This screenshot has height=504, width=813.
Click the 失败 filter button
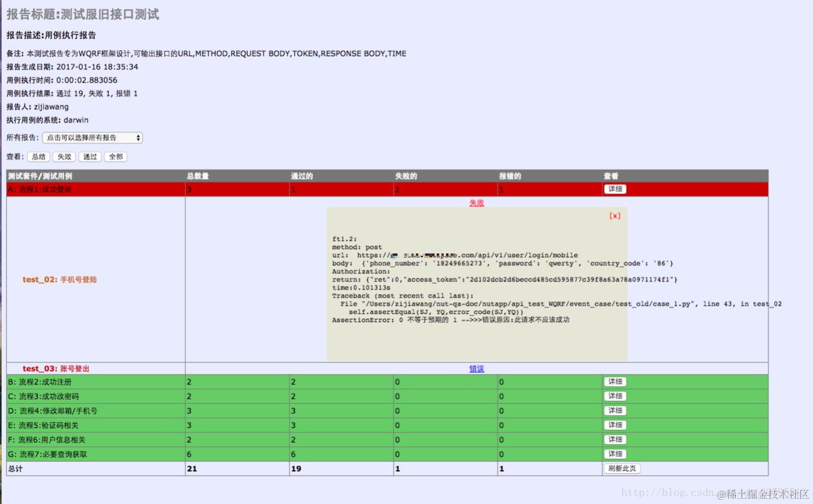tap(64, 157)
